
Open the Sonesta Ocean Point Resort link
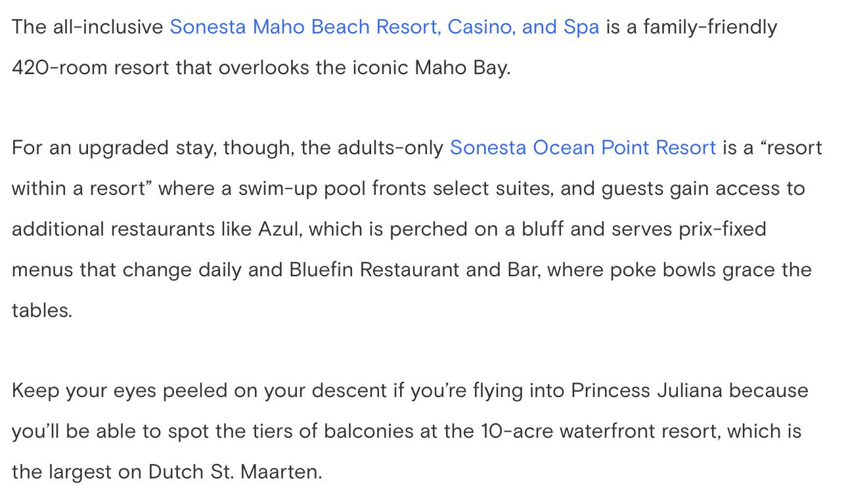click(582, 148)
